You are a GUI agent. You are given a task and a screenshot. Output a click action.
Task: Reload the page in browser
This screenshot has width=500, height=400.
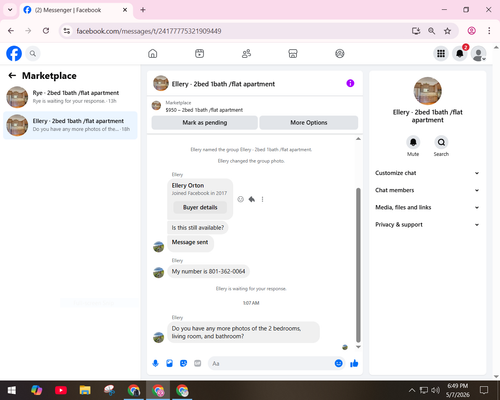[46, 31]
